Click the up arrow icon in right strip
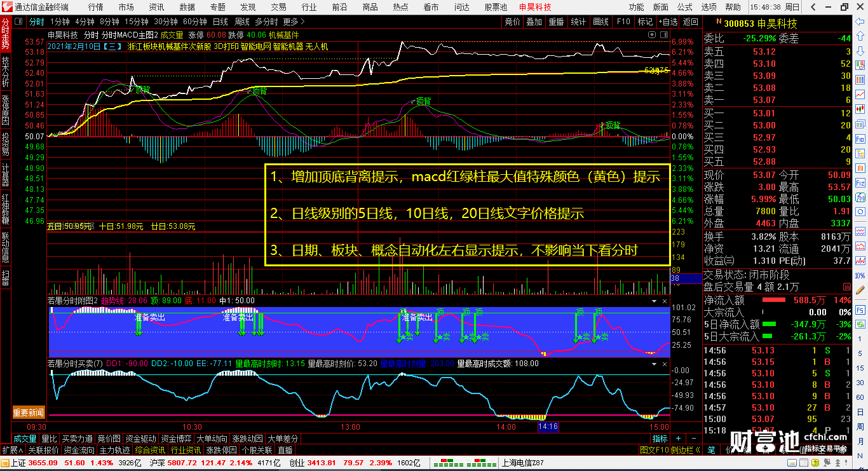The height and width of the screenshot is (471, 868). (x=860, y=36)
